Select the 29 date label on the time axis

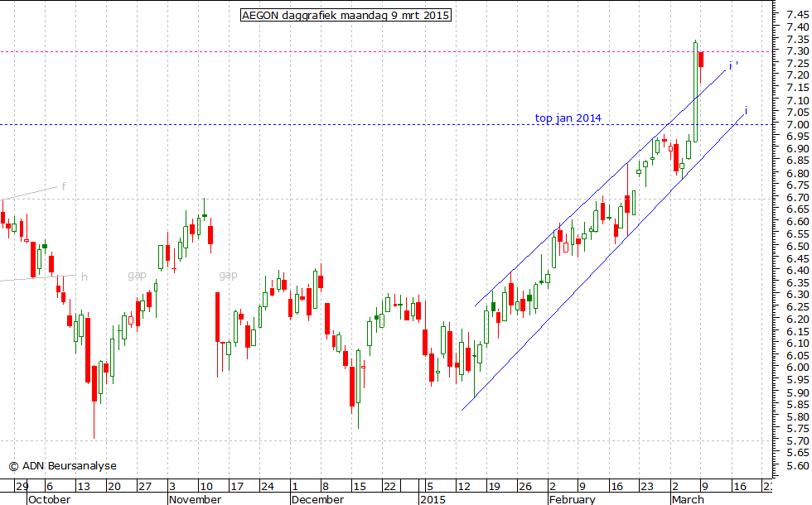click(22, 487)
